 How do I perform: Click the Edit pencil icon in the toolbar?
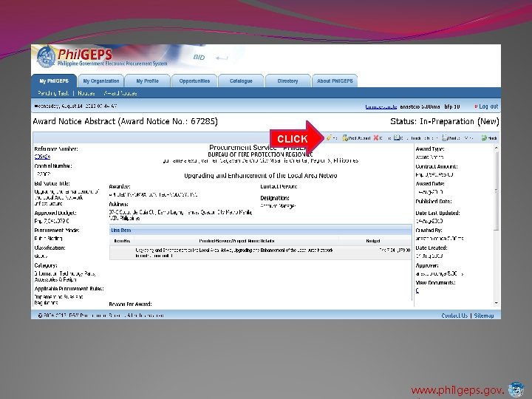click(329, 137)
